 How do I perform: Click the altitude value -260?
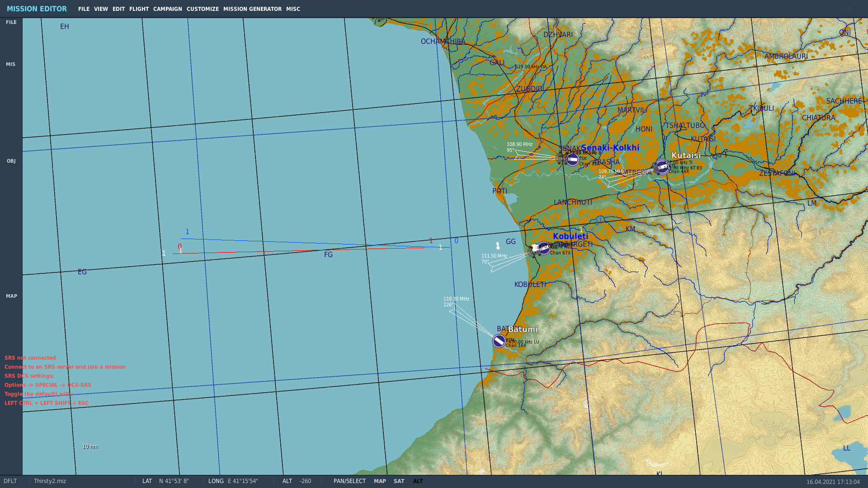coord(306,481)
